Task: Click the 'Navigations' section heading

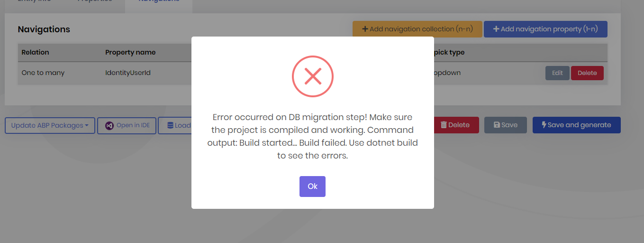Action: pos(44,29)
